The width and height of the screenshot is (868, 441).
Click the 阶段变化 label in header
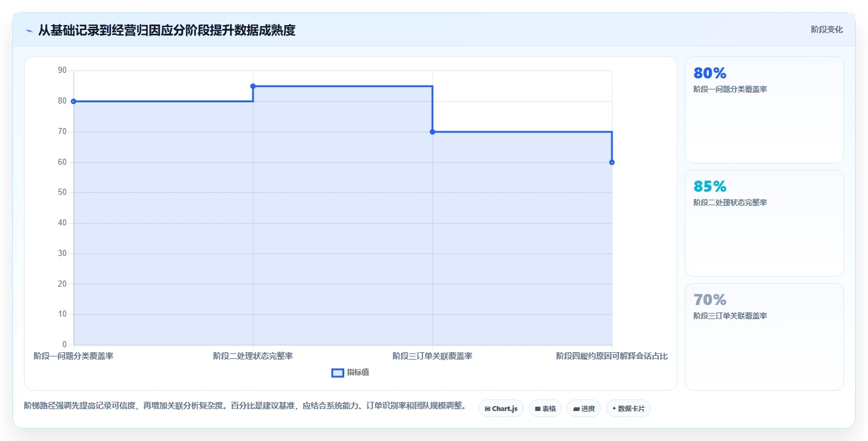point(826,29)
